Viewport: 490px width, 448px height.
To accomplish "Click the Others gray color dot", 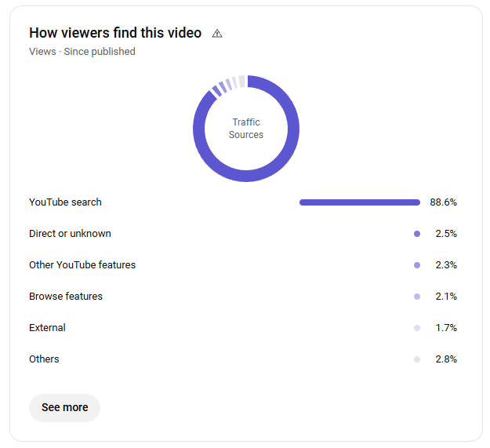I will [417, 359].
